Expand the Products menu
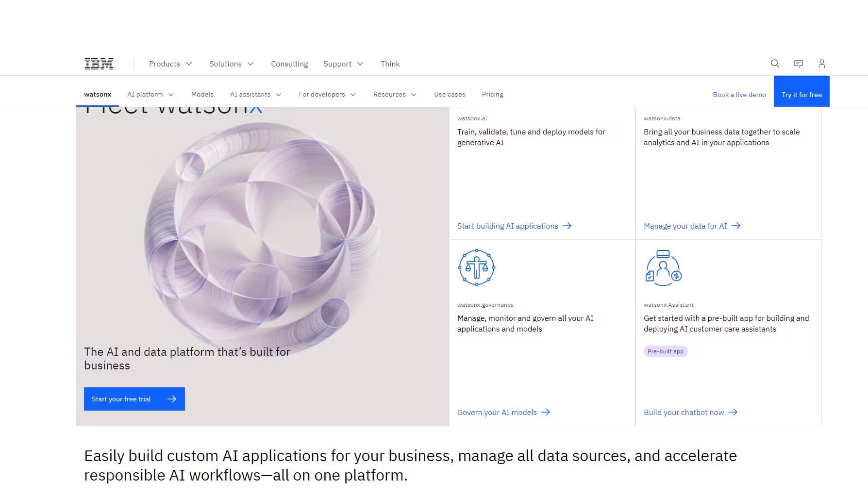 170,64
